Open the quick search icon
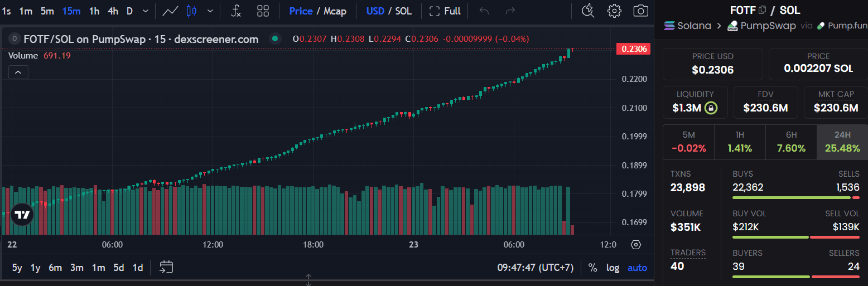868x286 pixels. 587,11
